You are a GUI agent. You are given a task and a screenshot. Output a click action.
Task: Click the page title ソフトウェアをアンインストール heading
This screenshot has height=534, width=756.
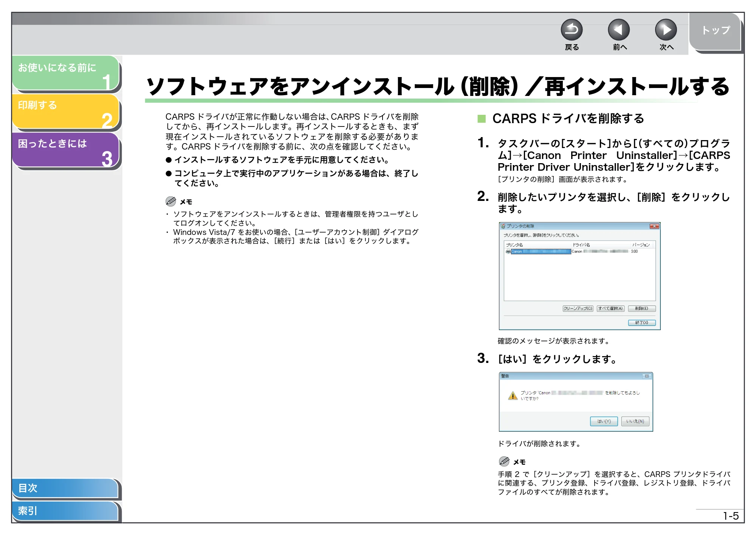(x=437, y=86)
